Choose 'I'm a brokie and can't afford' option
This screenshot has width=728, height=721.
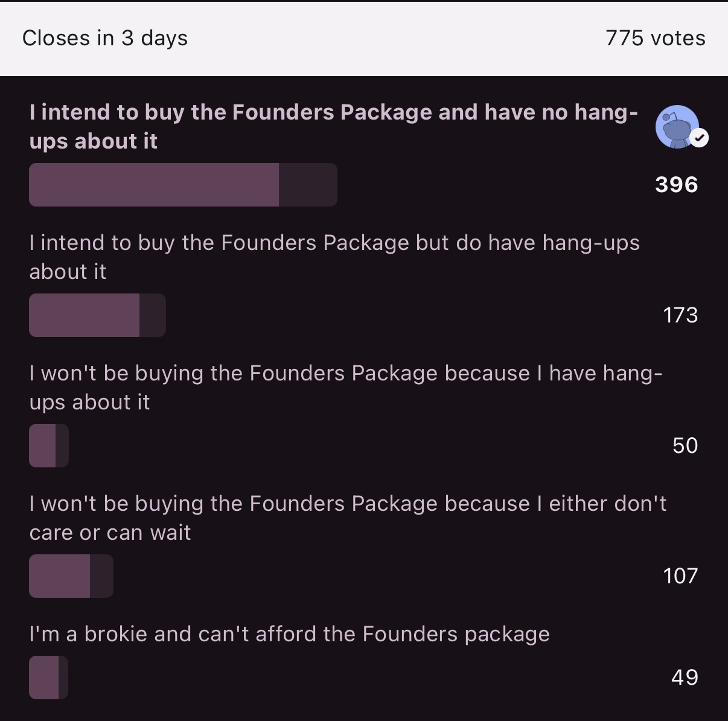click(290, 634)
